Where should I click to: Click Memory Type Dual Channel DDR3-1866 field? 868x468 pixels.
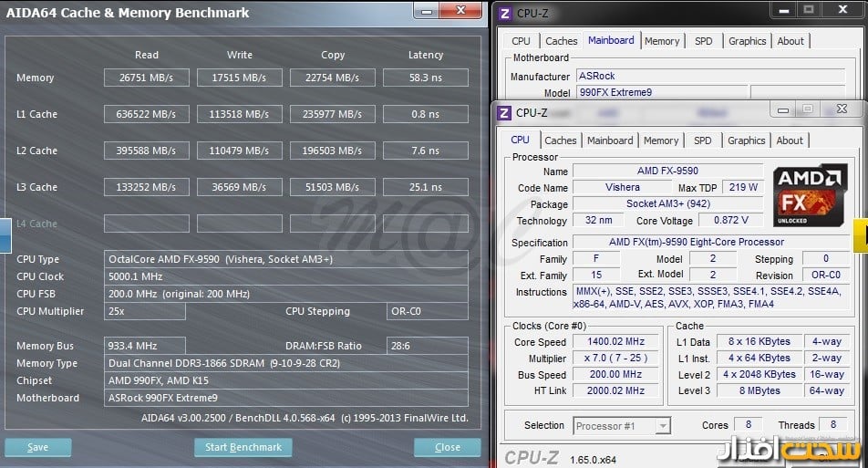pos(286,363)
